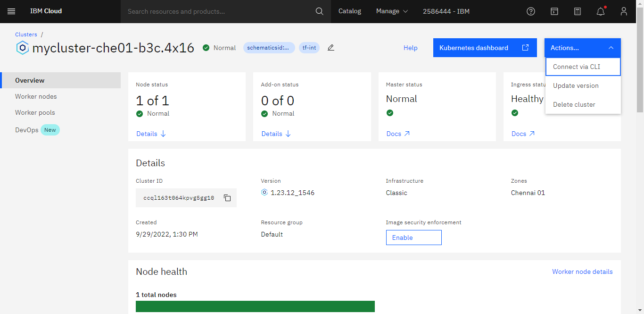This screenshot has width=644, height=314.
Task: Open the Worker node details link
Action: tap(582, 272)
